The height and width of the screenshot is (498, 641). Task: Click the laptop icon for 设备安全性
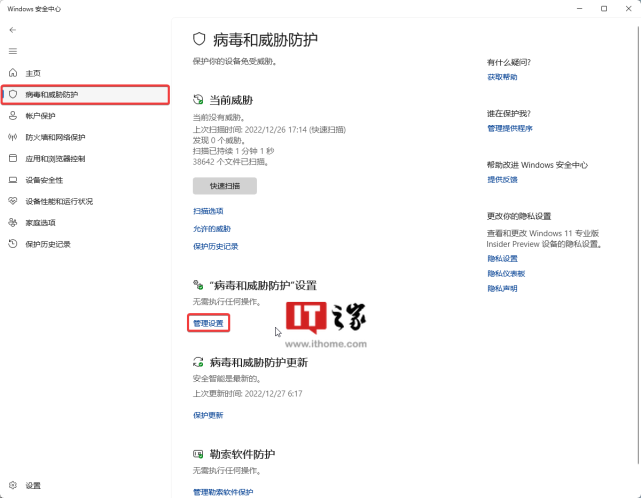click(x=13, y=180)
